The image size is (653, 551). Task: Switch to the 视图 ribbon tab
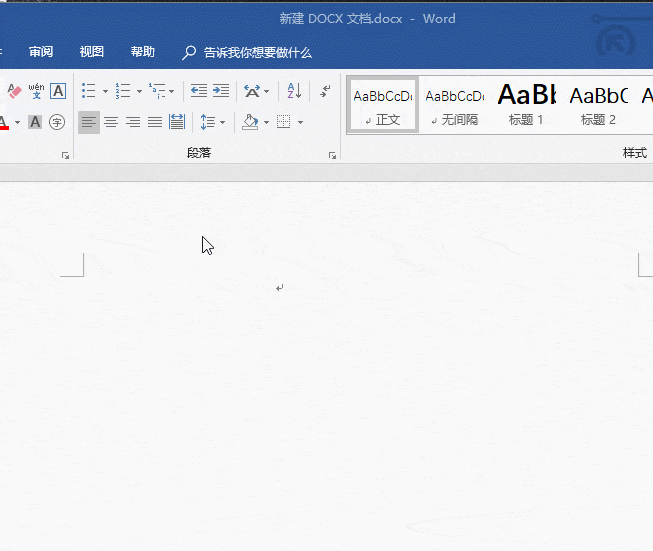coord(92,52)
